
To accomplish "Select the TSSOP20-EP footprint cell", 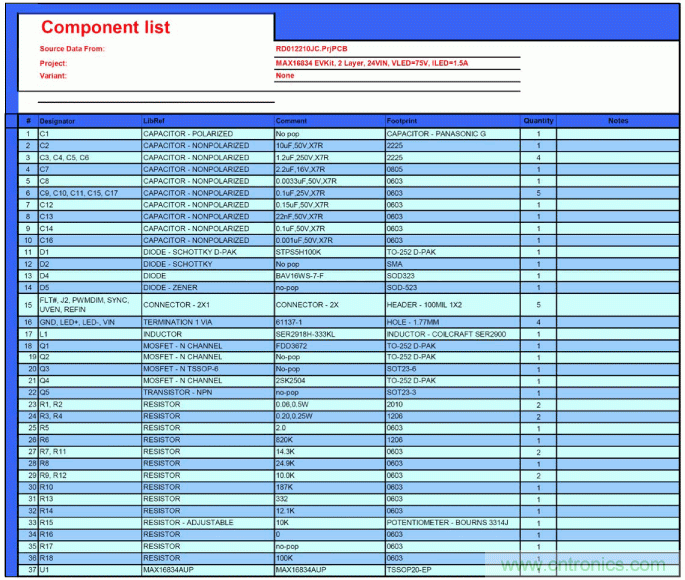I will pos(411,570).
